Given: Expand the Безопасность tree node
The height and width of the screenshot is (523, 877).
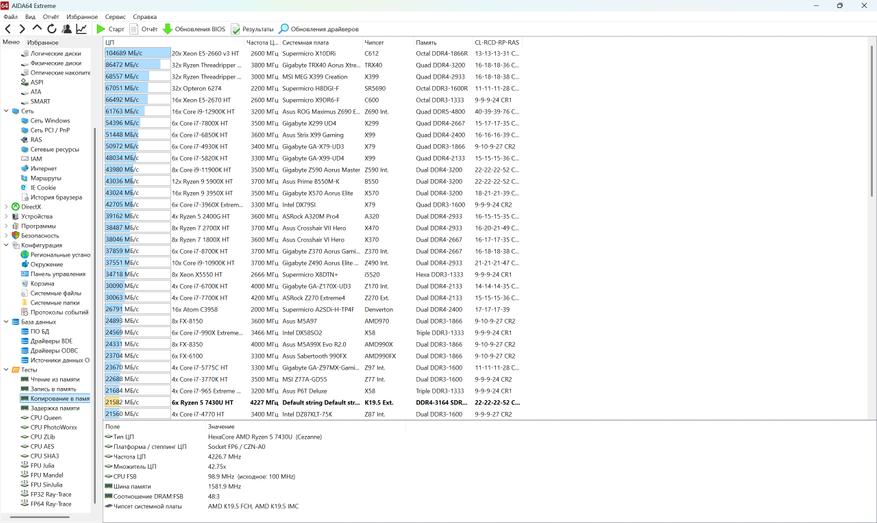Looking at the screenshot, I should tap(6, 235).
